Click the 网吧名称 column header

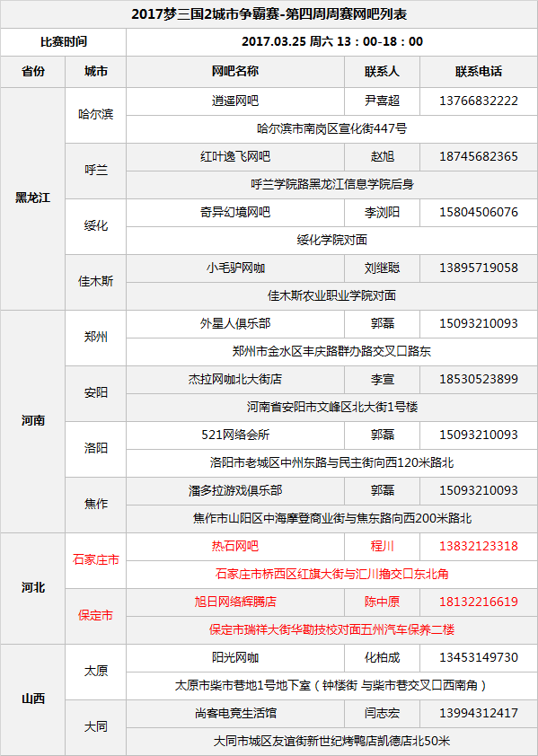[235, 72]
